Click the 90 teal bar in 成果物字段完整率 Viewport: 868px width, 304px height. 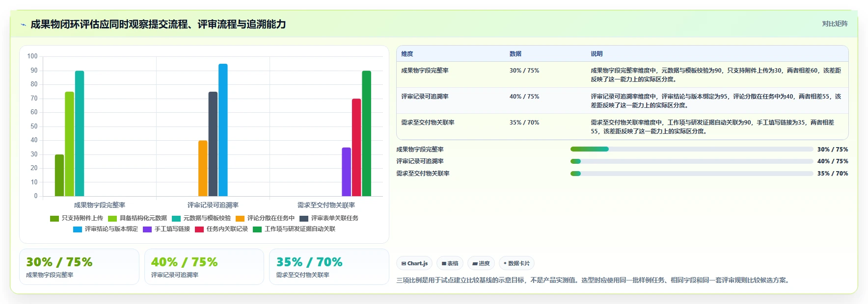click(80, 133)
